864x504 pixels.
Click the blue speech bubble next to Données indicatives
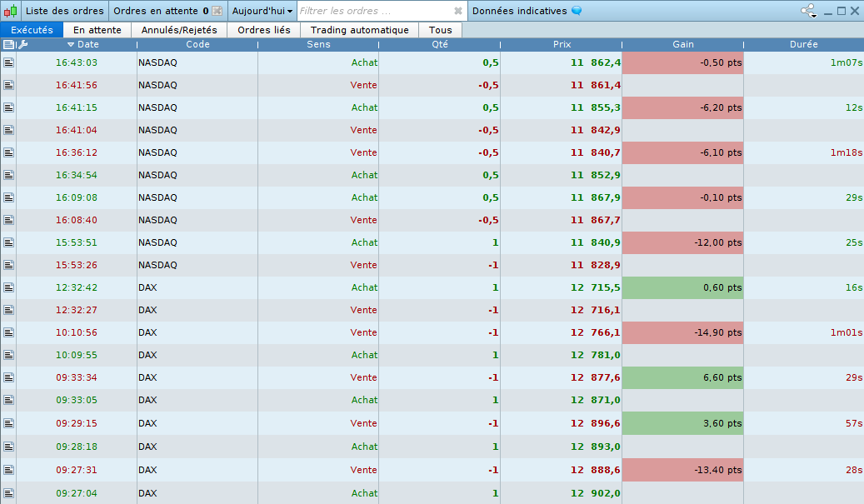(x=577, y=11)
